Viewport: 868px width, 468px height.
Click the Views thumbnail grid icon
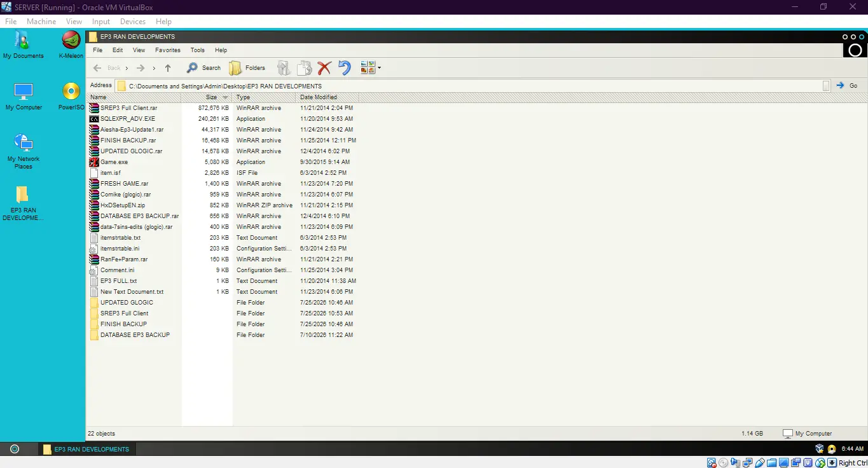point(368,68)
